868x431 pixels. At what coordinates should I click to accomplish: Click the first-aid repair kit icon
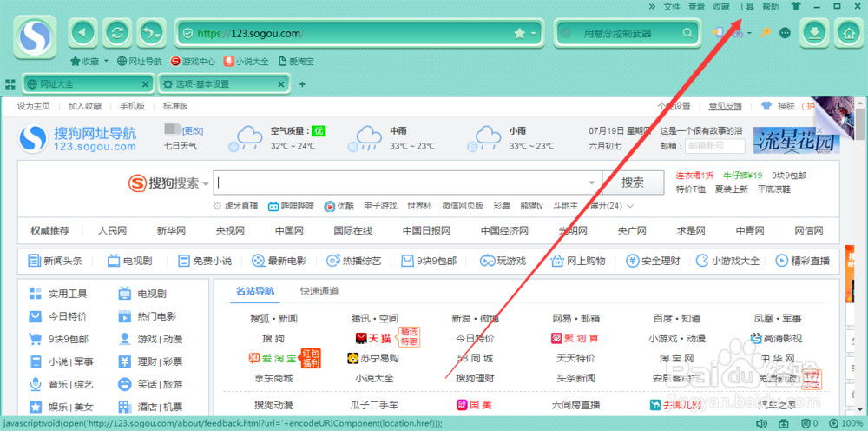(784, 424)
